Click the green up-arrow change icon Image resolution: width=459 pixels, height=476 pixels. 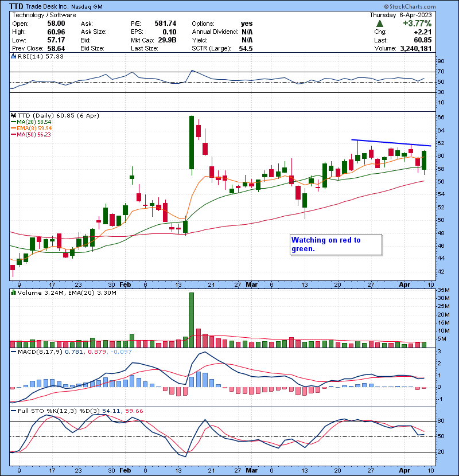coord(379,24)
